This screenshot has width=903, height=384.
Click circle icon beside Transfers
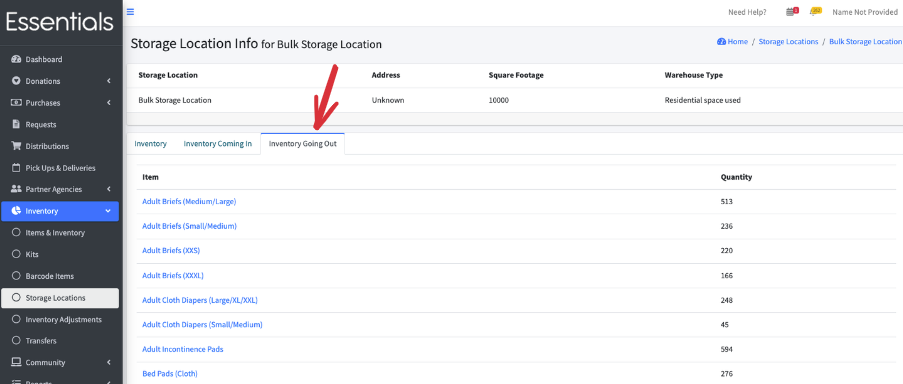point(16,341)
